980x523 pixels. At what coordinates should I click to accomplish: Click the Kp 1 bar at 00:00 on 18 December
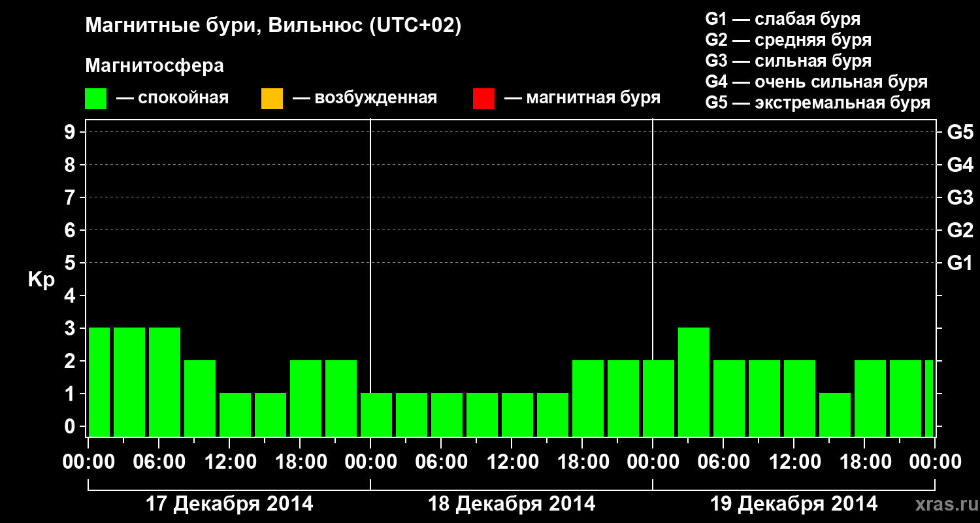(x=376, y=414)
